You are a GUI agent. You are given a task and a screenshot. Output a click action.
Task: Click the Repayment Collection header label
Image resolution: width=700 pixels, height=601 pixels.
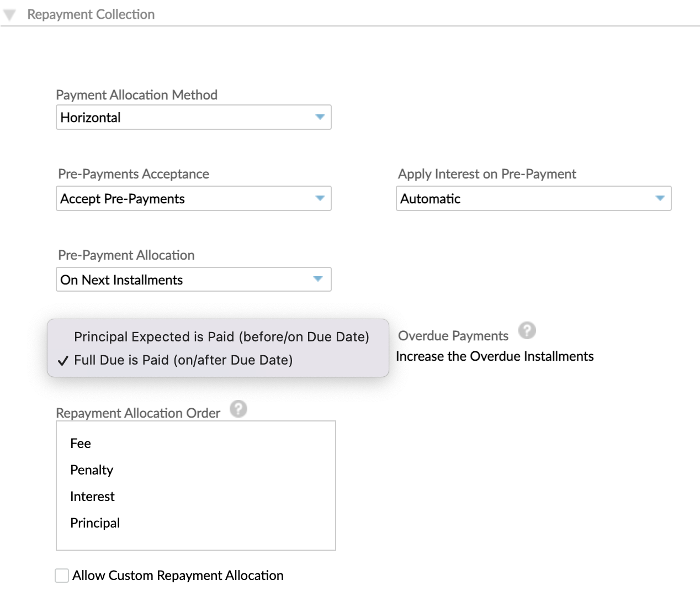coord(91,14)
